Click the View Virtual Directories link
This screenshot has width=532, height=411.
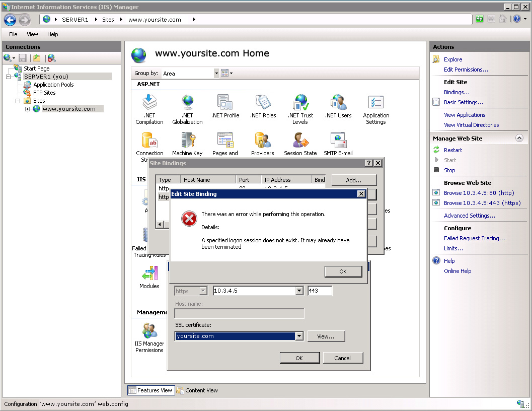click(471, 125)
